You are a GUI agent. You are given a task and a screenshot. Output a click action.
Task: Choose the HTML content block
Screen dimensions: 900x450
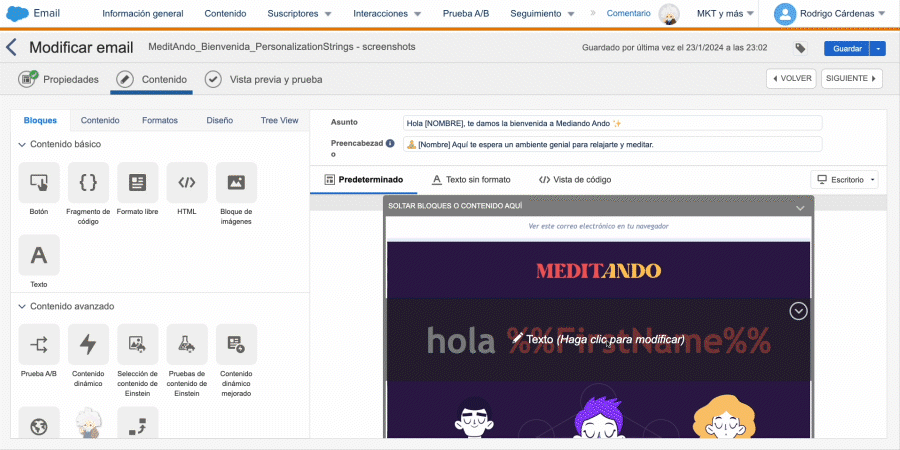pyautogui.click(x=187, y=183)
